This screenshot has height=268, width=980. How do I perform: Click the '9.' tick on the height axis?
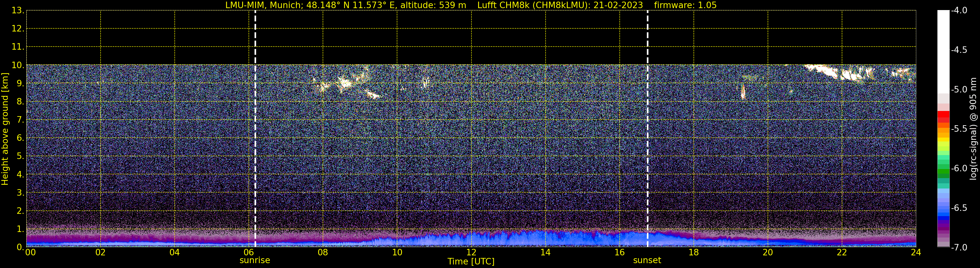click(20, 83)
